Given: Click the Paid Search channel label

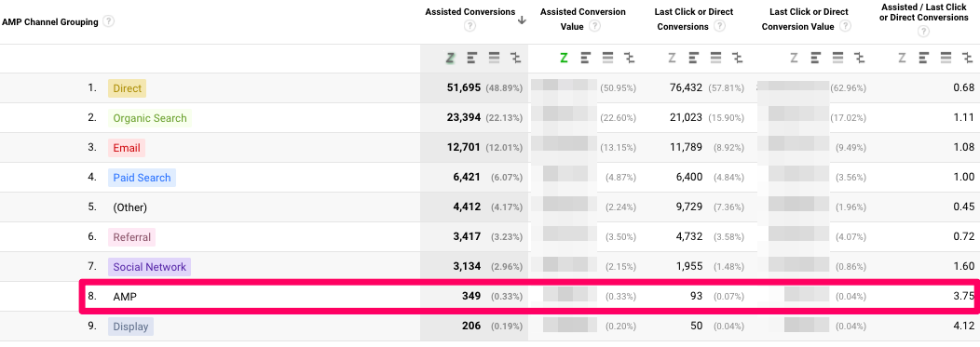Looking at the screenshot, I should tap(142, 178).
